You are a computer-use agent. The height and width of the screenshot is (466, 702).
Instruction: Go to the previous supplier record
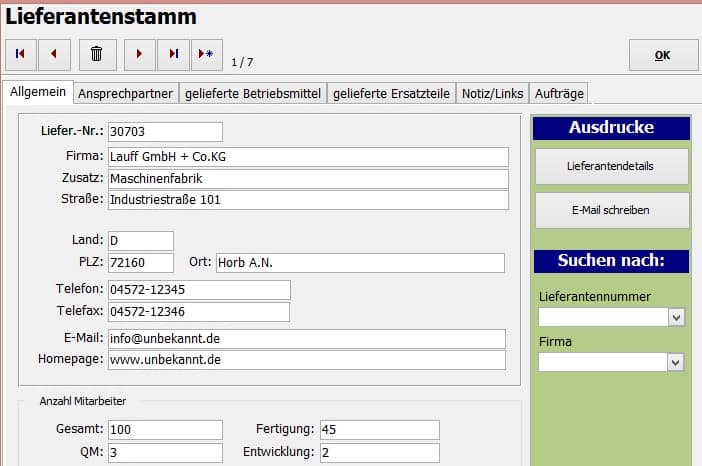[x=54, y=54]
